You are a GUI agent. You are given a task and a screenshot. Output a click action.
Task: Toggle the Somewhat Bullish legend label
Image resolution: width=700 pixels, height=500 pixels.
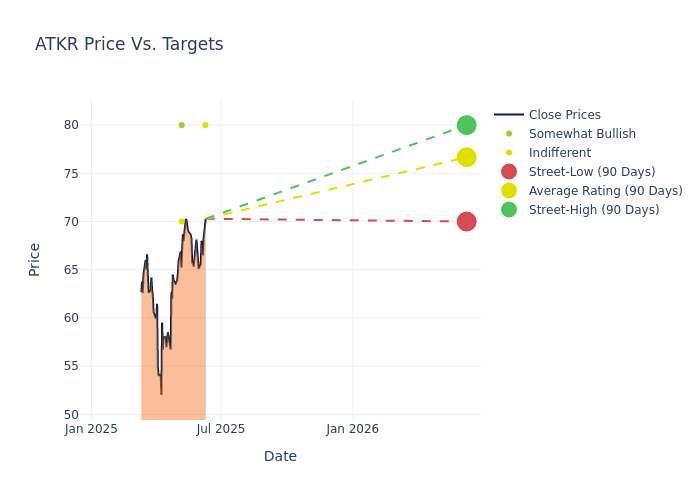pyautogui.click(x=582, y=134)
